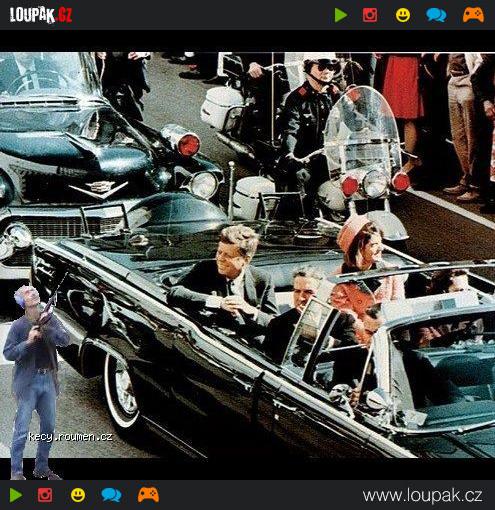This screenshot has height=510, width=495.
Task: Click the yellow smiley icon in top bar
Action: [x=403, y=15]
